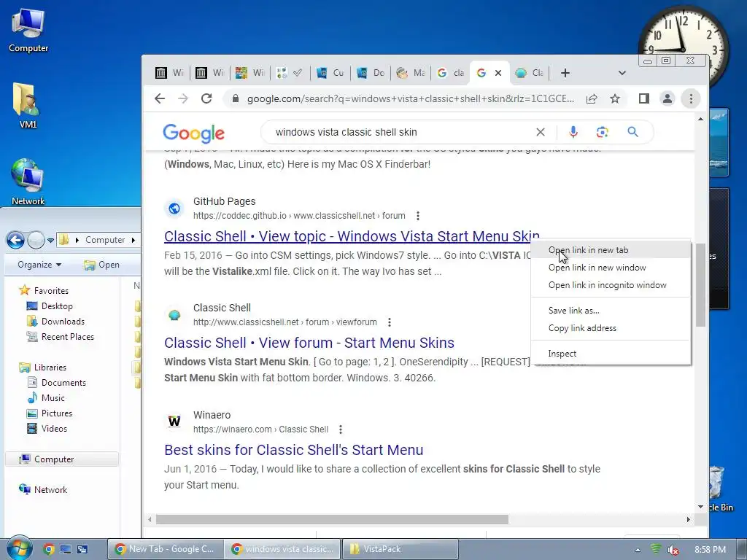747x560 pixels.
Task: Switch to the 'Do' Chrome tab
Action: [x=371, y=73]
